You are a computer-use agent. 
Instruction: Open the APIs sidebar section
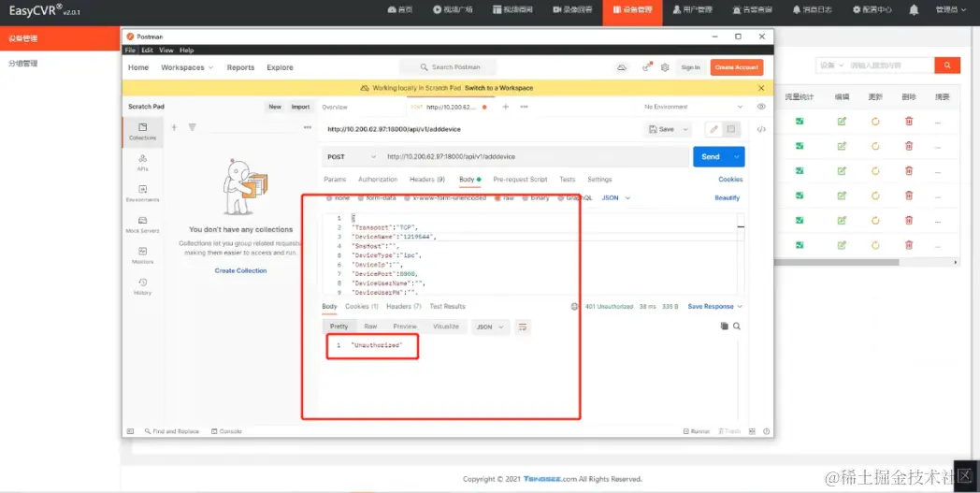142,163
